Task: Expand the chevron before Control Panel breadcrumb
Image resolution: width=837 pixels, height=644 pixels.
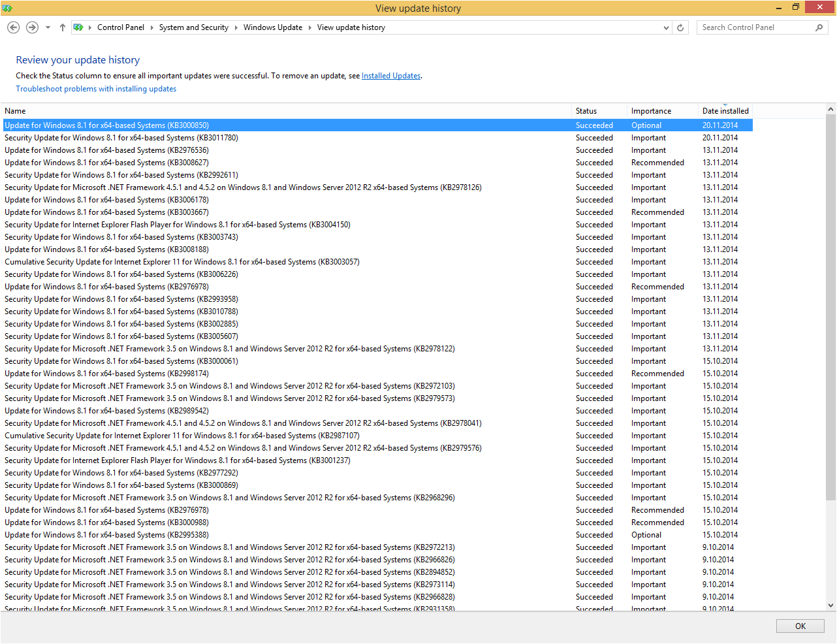Action: click(90, 27)
